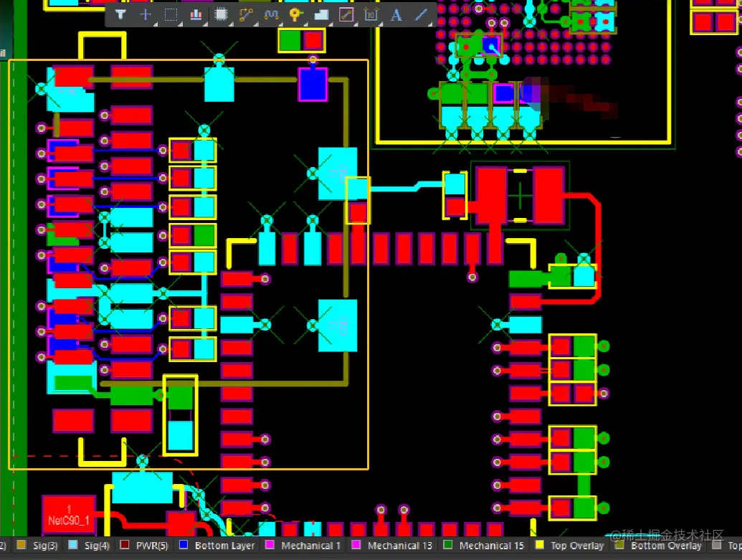Switch to the Top Overlay tab

[x=570, y=546]
